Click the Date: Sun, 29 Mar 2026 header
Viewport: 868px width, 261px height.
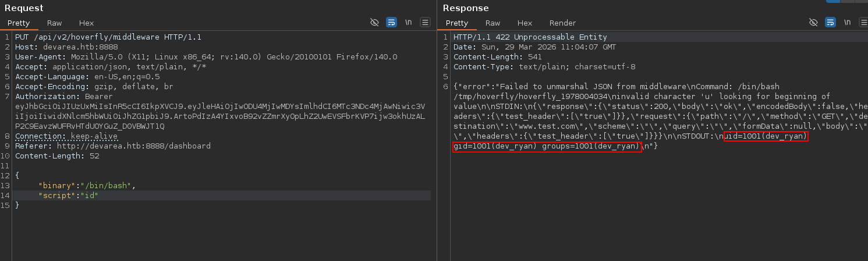[534, 47]
